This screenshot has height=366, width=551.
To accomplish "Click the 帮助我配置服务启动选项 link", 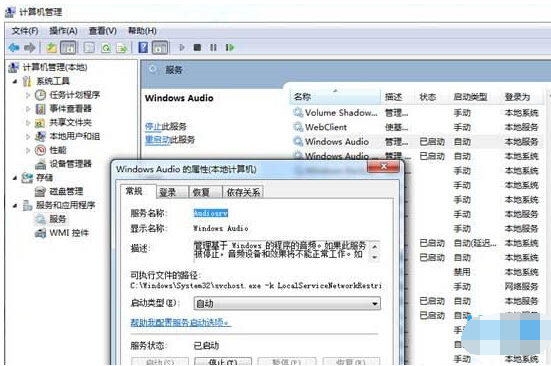I will [x=181, y=322].
